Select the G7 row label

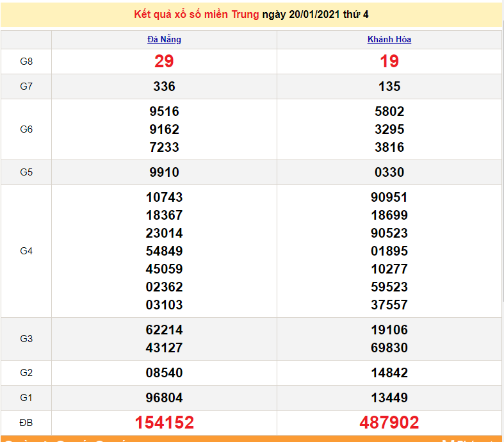pyautogui.click(x=26, y=86)
